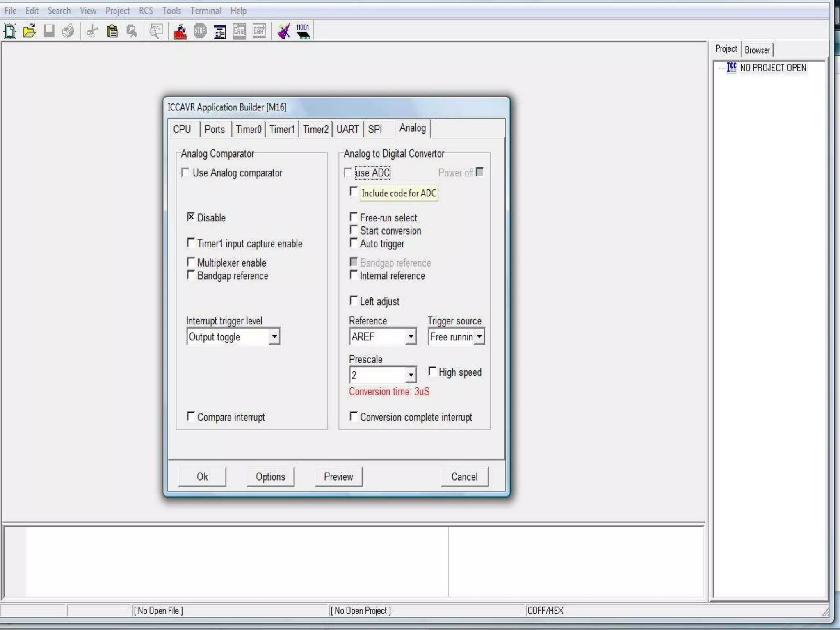Enable Use Analog comparator checkbox
Viewport: 840px width, 630px height.
[x=185, y=173]
